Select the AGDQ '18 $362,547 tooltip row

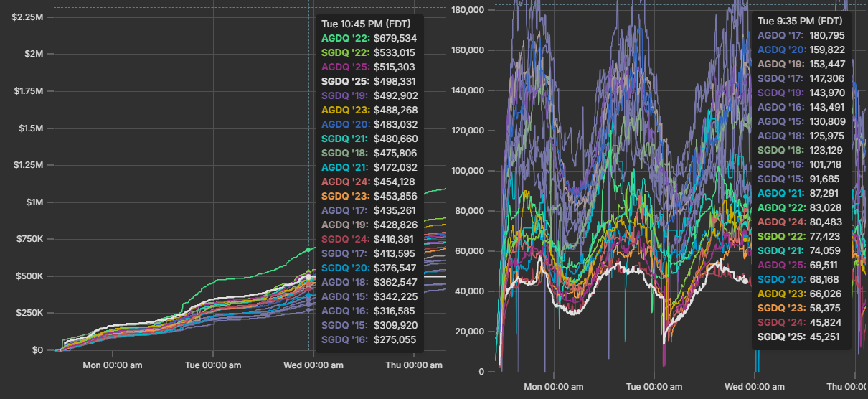(x=369, y=282)
